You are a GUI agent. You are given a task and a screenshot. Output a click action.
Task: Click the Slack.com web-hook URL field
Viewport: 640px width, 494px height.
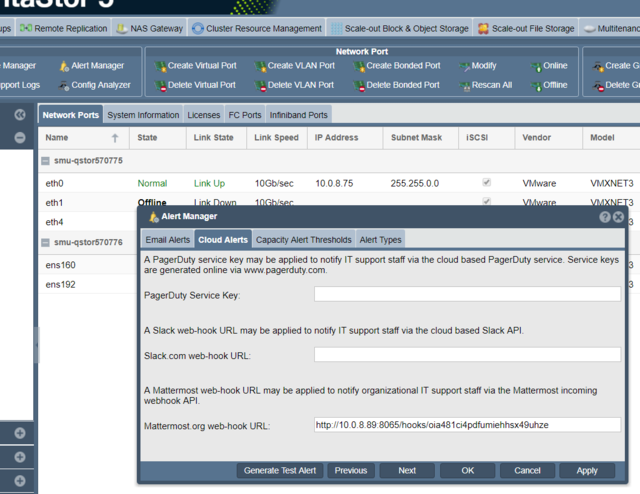(x=467, y=354)
